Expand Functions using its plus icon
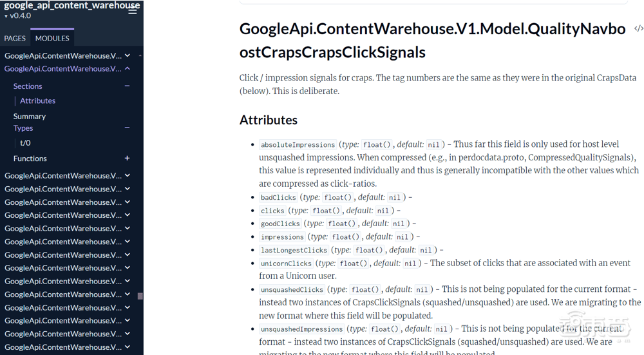 pos(127,158)
